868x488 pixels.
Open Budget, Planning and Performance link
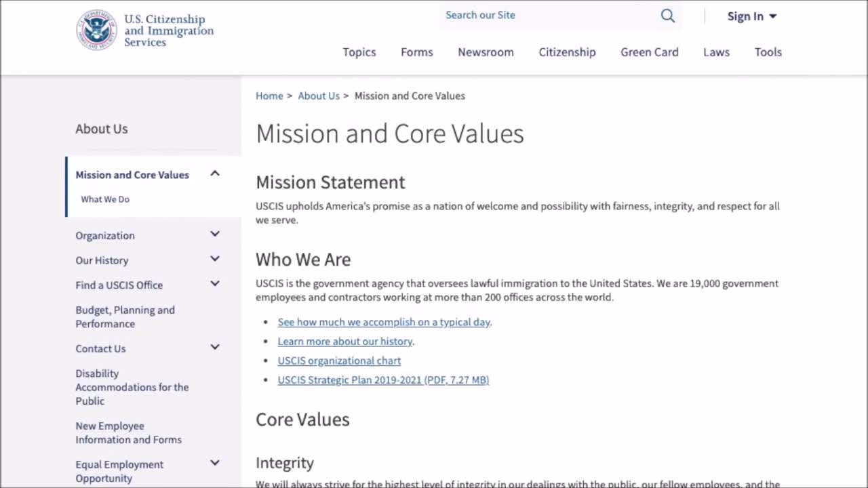click(x=125, y=317)
